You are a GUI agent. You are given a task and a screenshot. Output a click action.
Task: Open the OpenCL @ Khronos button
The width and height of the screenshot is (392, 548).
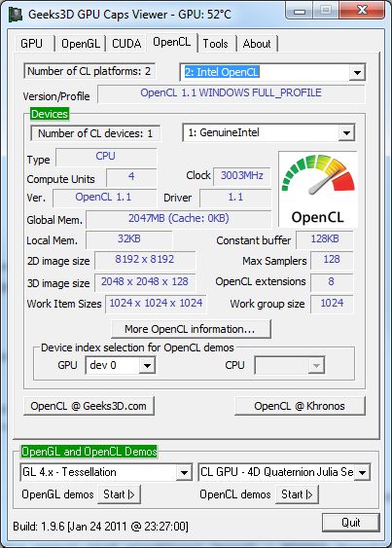coord(300,406)
